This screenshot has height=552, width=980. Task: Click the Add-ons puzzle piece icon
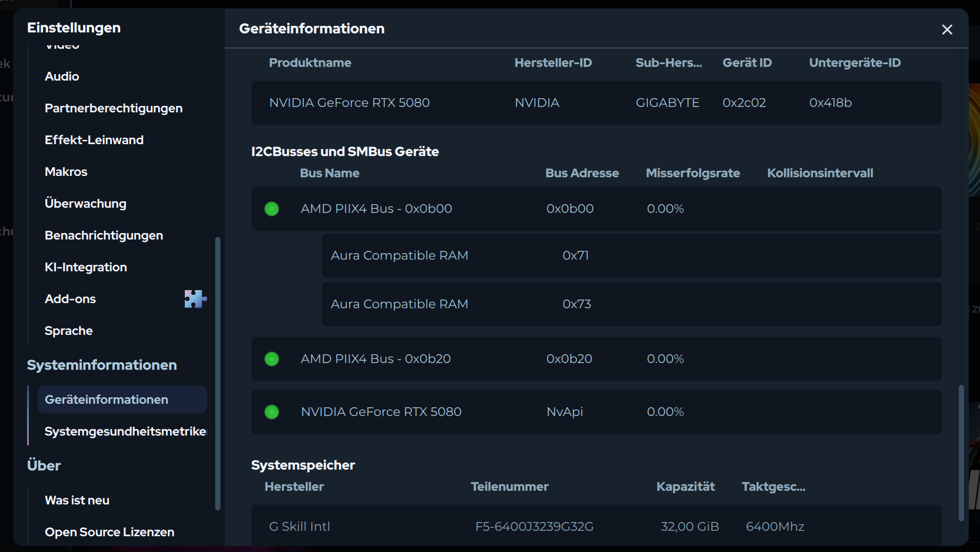click(x=195, y=299)
